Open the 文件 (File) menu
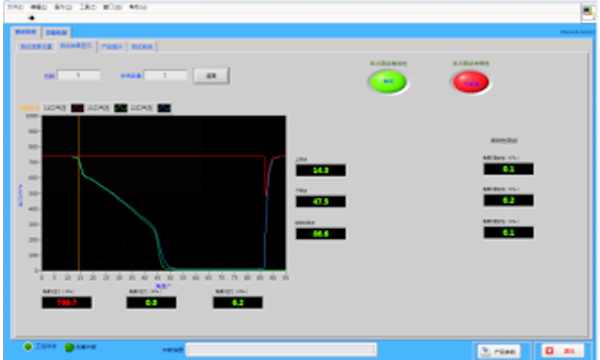Viewport: 600px width, 360px height. tap(16, 7)
